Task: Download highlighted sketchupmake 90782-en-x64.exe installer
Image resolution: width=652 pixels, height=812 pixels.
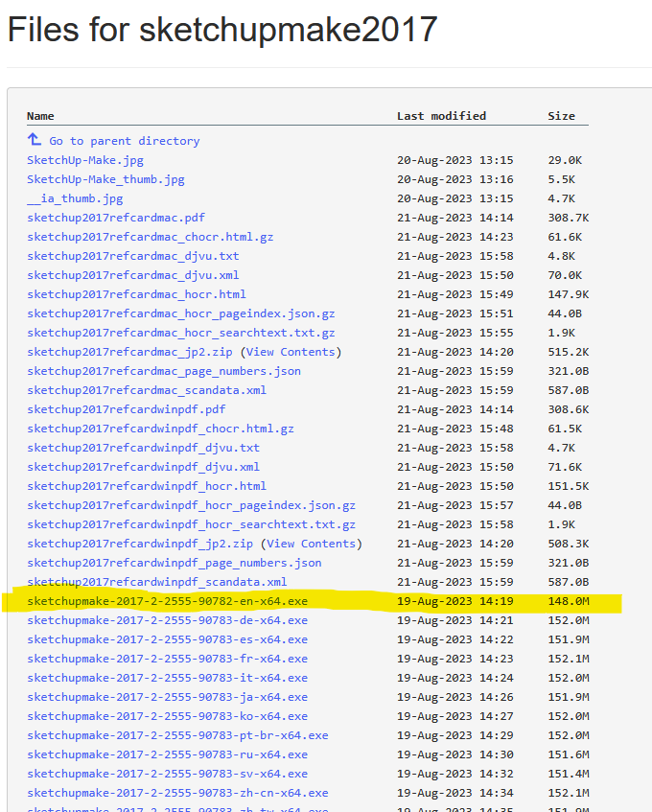Action: coord(167,601)
